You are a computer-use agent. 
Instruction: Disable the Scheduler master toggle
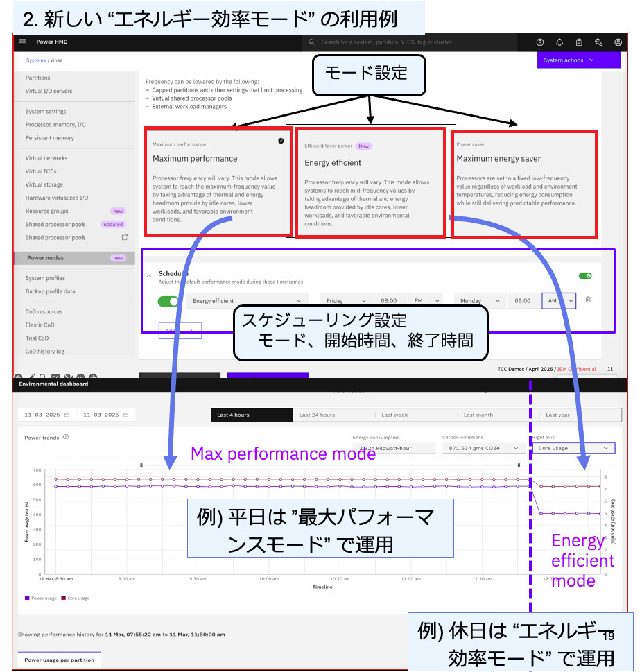coord(585,275)
